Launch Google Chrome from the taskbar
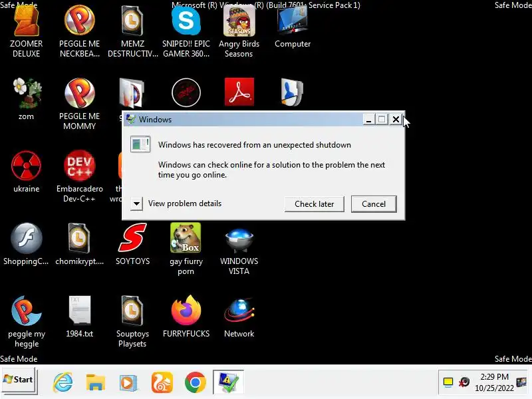The image size is (532, 399). [195, 382]
